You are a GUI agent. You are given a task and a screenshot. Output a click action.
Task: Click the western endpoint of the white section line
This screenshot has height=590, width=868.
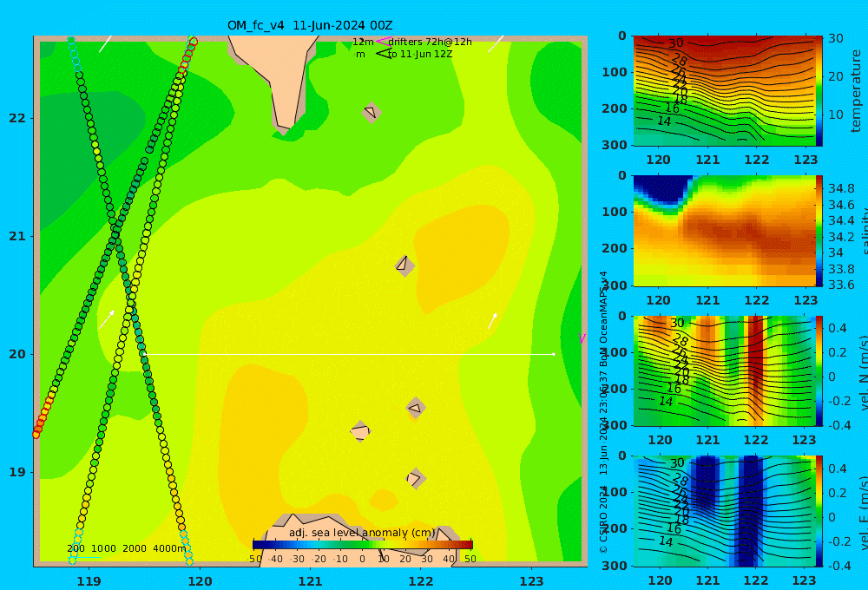[144, 354]
